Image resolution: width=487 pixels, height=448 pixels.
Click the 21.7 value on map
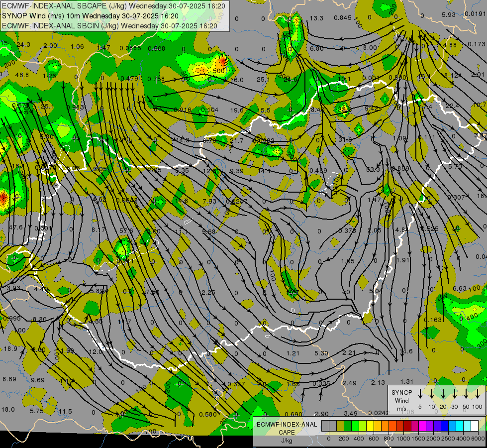click(x=237, y=141)
